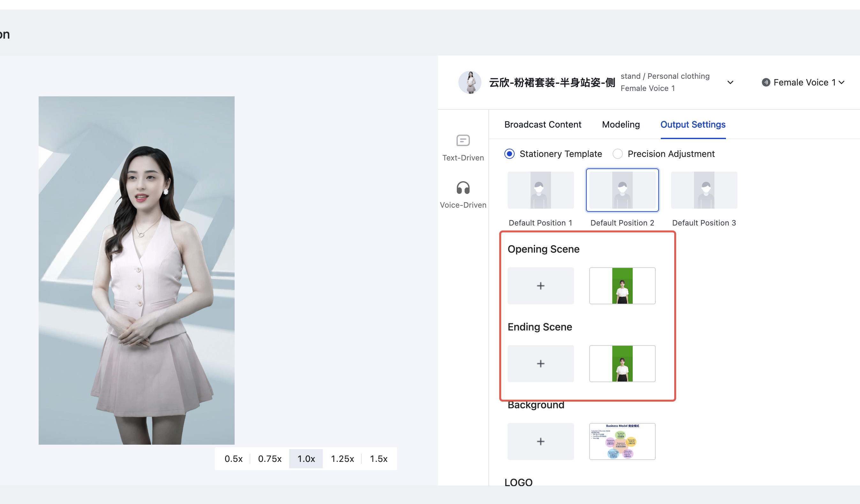Pick the green-screen Opening Scene thumbnail
Image resolution: width=860 pixels, height=504 pixels.
(622, 286)
